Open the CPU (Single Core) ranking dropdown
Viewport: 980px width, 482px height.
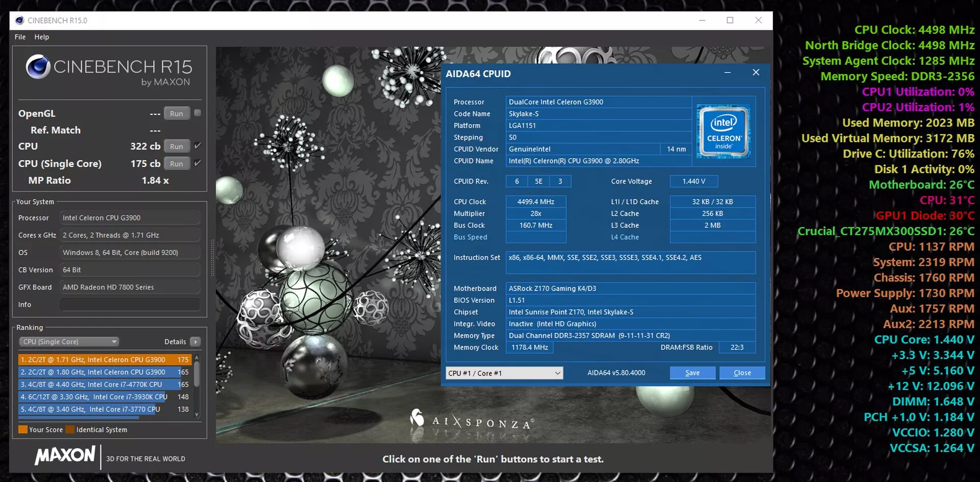coord(69,342)
